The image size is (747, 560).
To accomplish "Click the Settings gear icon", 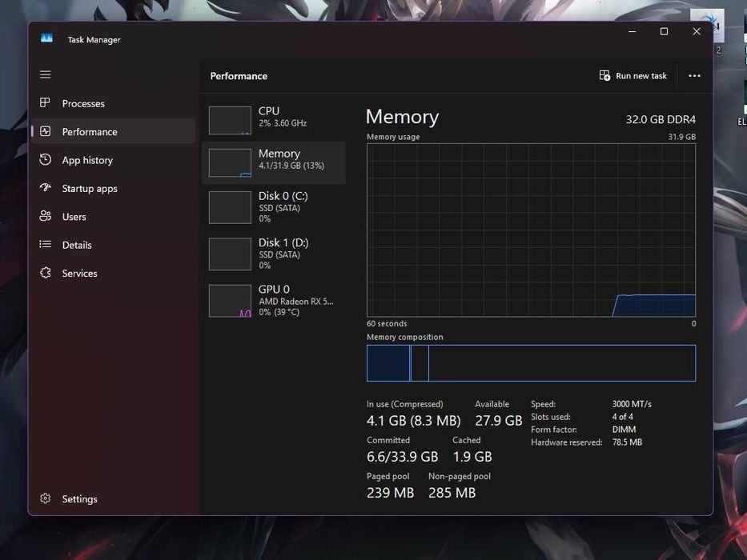I will point(46,498).
